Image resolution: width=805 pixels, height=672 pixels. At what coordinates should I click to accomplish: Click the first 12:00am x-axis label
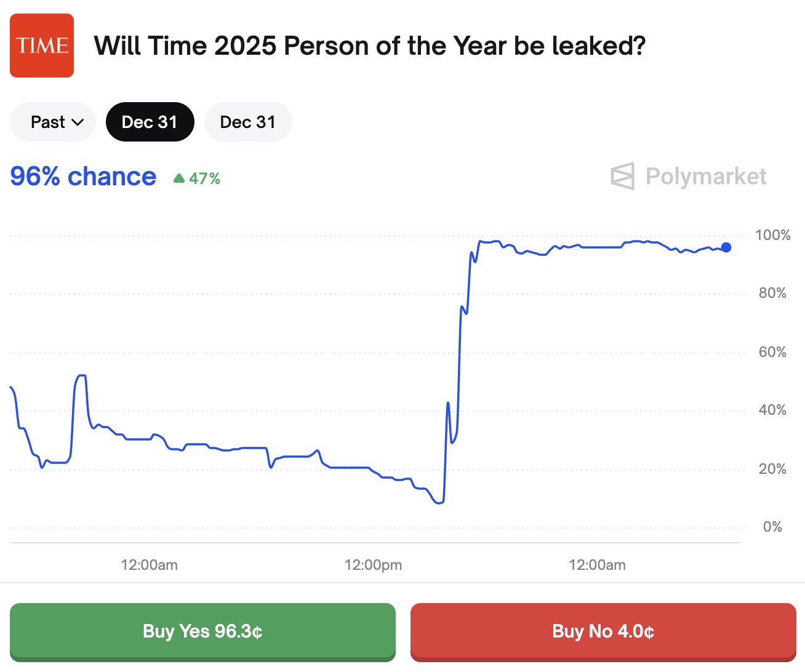click(149, 565)
